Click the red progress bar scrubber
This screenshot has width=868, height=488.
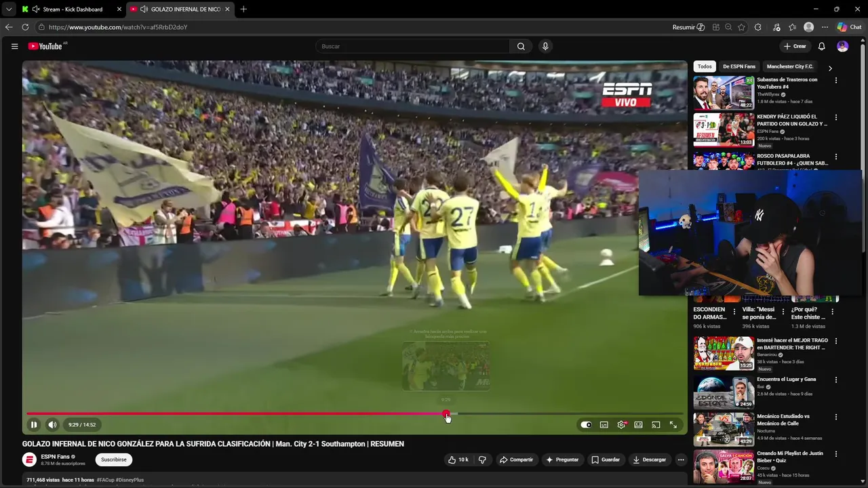click(446, 413)
